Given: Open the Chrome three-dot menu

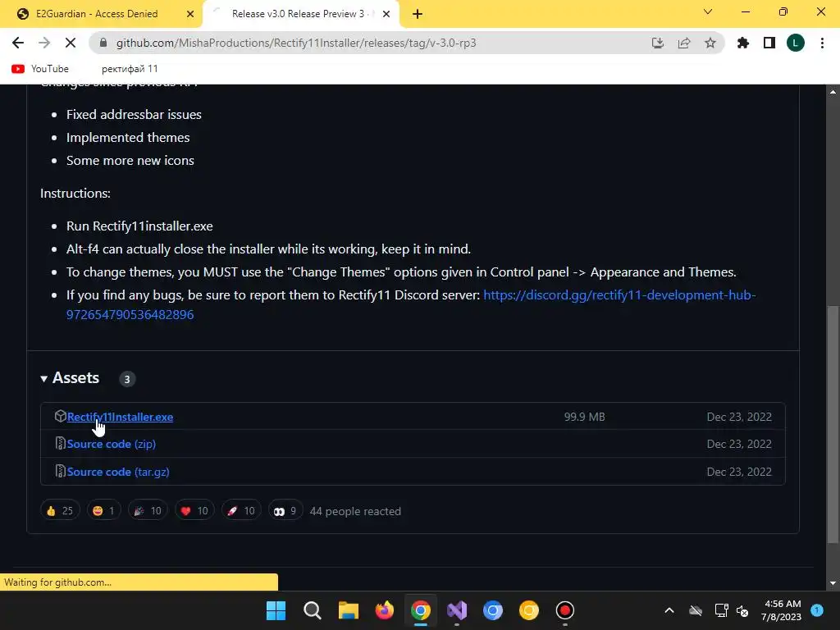Looking at the screenshot, I should pos(822,43).
